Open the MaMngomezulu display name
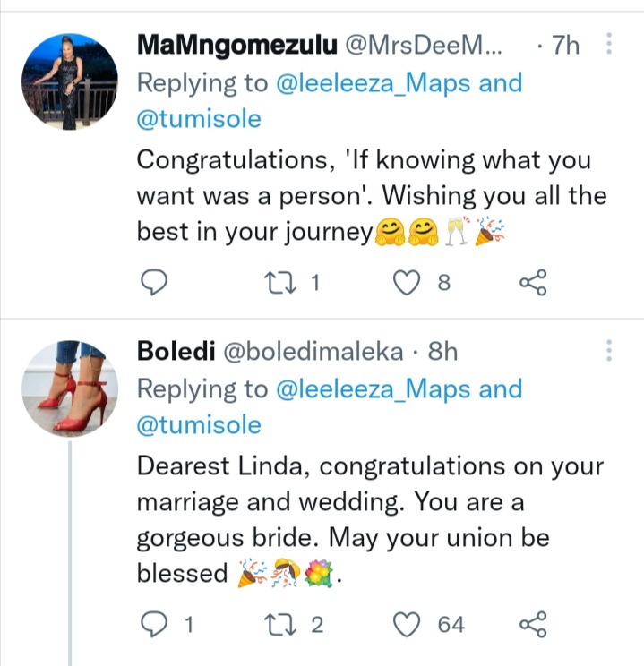 point(237,45)
